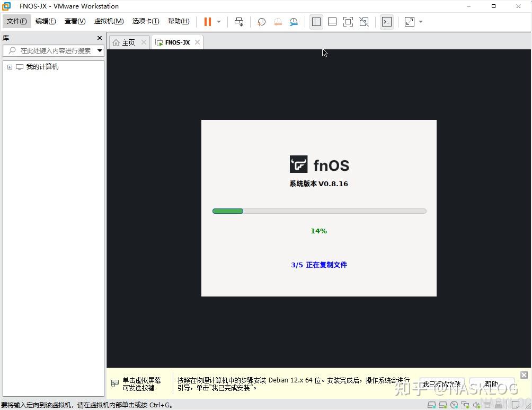The height and width of the screenshot is (410, 532).
Task: Expand the 我的计算机 tree node
Action: [x=9, y=66]
